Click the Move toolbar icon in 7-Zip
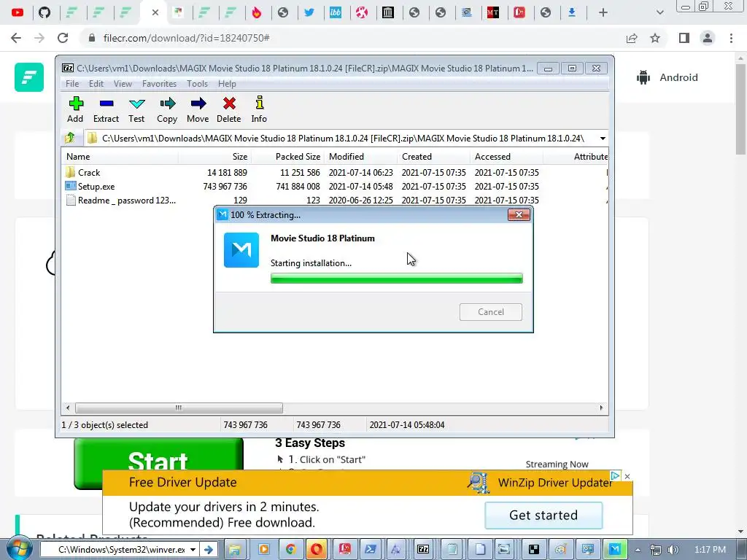Screen dimensions: 747x560 coord(198,110)
